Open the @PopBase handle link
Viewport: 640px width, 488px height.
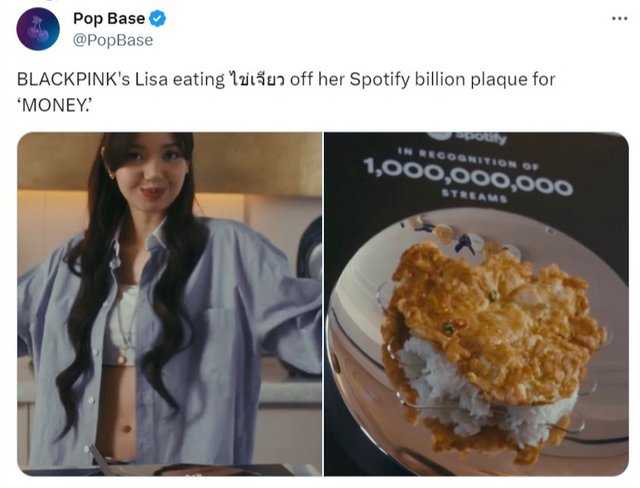click(113, 40)
